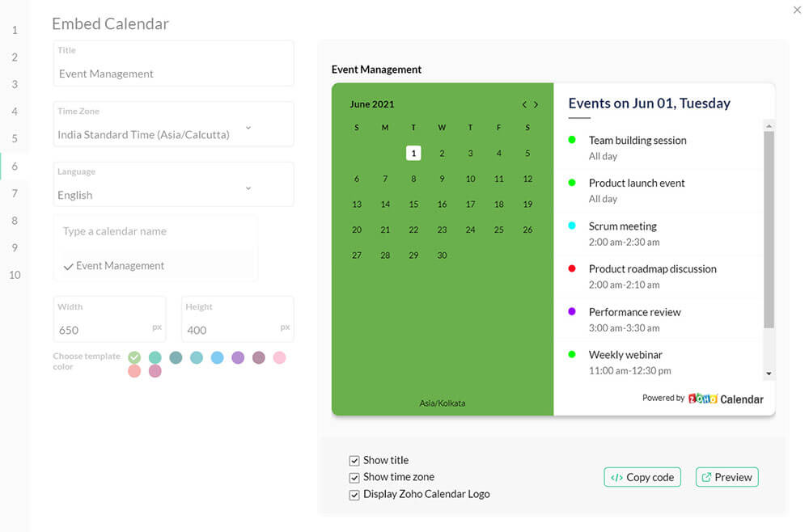Select step 1 in left sidebar
The height and width of the screenshot is (532, 809).
click(15, 30)
